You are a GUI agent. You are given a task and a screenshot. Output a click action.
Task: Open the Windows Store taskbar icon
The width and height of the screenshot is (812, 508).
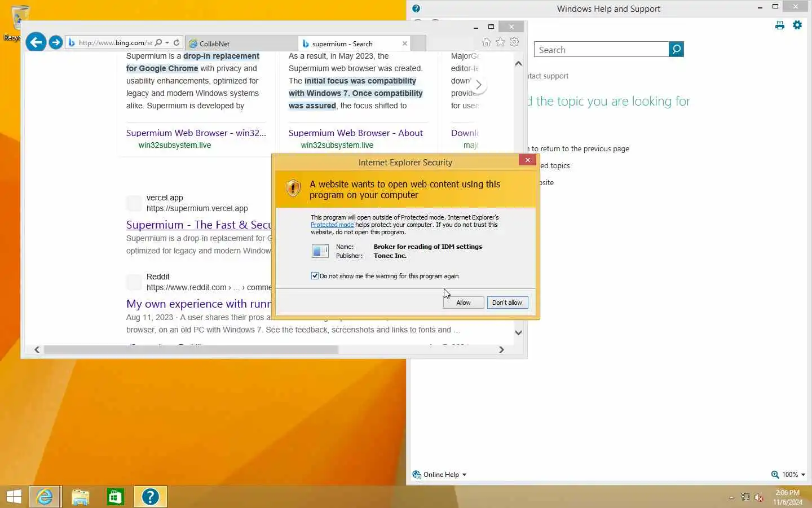pos(115,497)
